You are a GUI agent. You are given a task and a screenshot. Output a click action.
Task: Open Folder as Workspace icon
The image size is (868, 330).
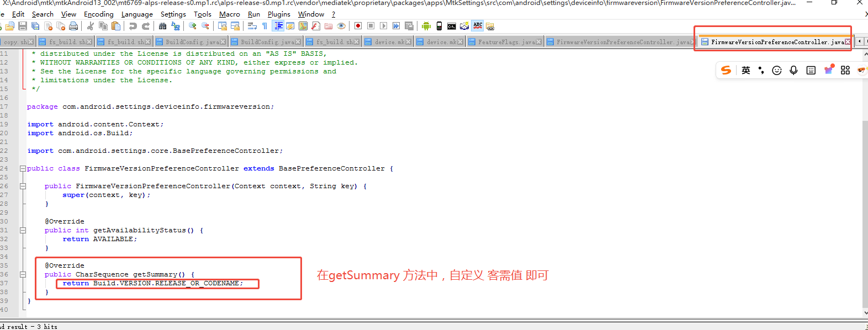328,26
